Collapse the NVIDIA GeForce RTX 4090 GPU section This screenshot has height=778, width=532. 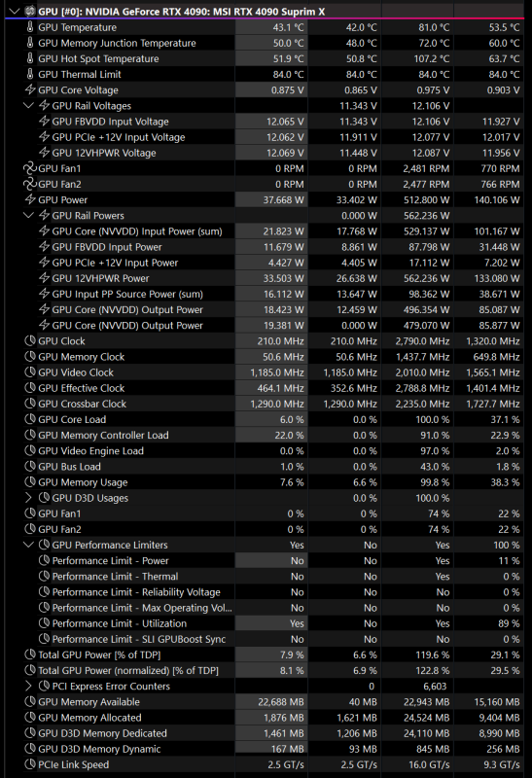click(x=15, y=11)
